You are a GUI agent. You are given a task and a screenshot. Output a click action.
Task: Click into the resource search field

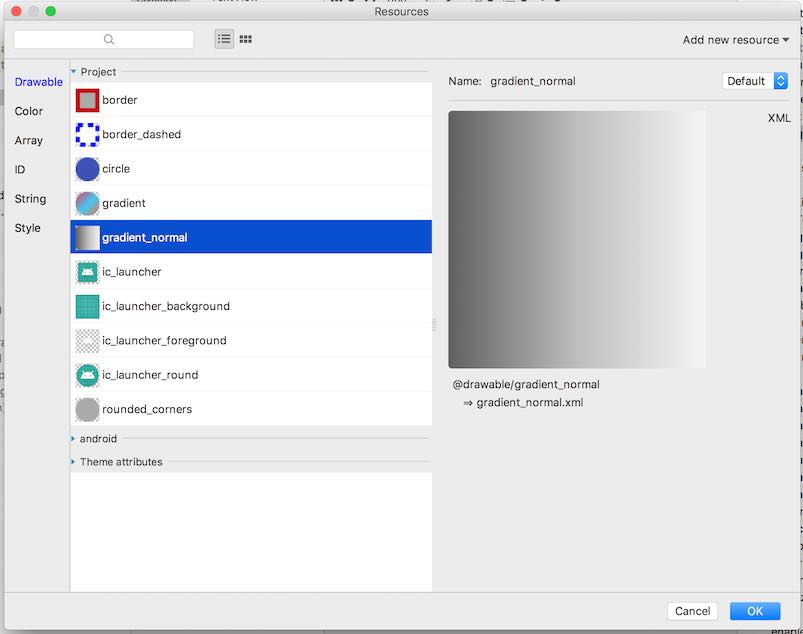104,39
